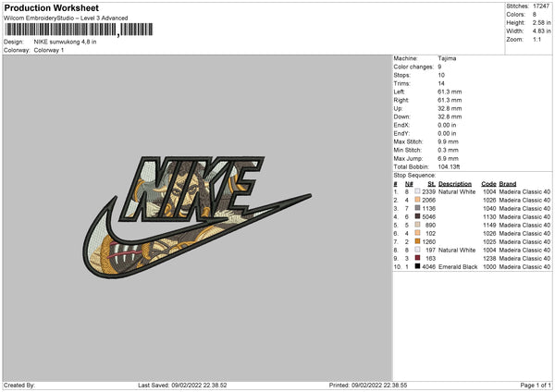
Task: Select the Emerald Black swatch in the 4046-stitch row
Action: click(418, 266)
